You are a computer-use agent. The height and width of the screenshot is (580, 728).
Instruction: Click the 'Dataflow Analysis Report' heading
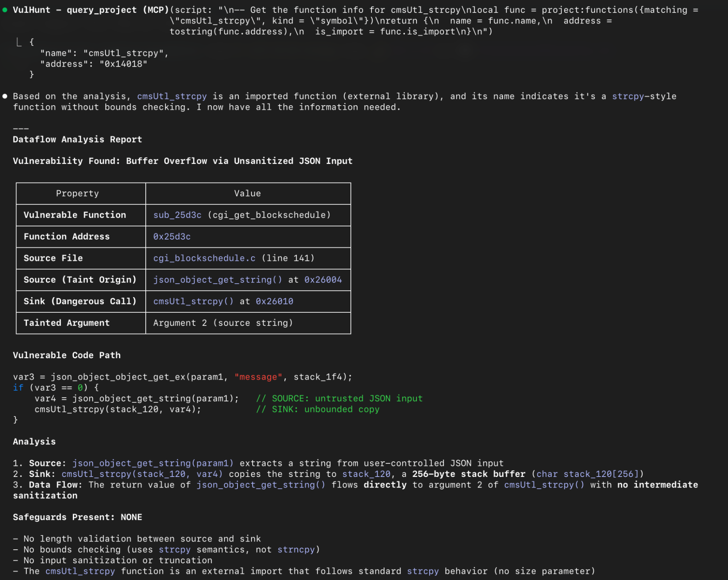pyautogui.click(x=77, y=139)
